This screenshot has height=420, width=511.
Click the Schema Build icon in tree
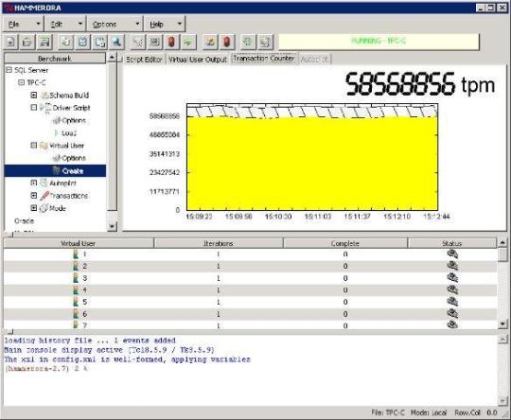[x=45, y=96]
